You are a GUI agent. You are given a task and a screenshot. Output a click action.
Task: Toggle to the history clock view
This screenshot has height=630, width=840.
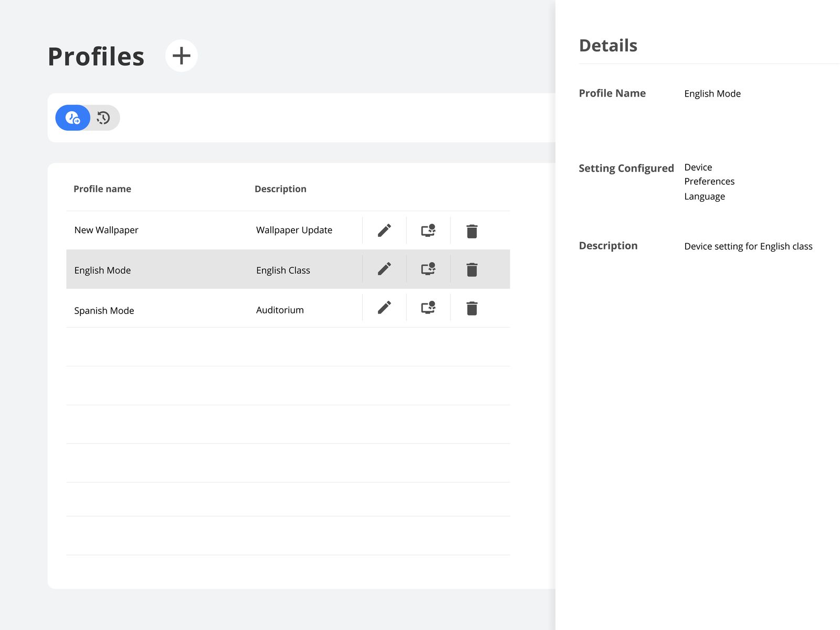(103, 118)
